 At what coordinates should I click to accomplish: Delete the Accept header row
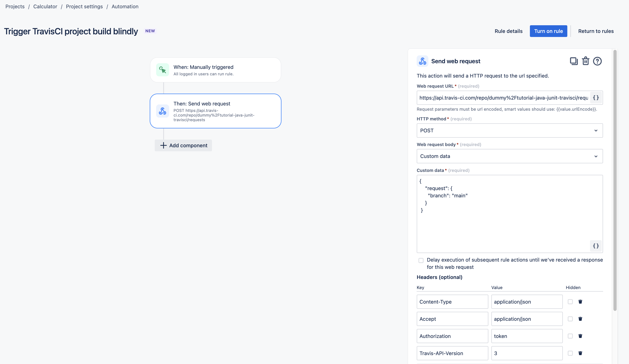580,319
